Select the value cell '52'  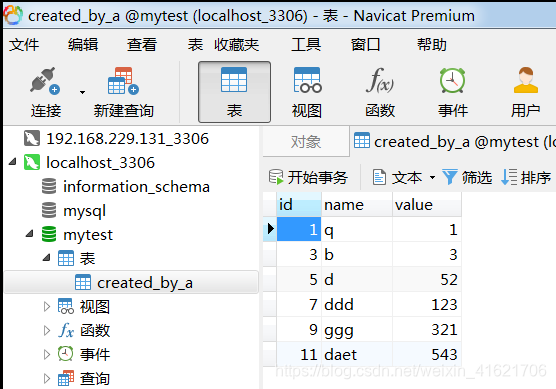pos(427,280)
